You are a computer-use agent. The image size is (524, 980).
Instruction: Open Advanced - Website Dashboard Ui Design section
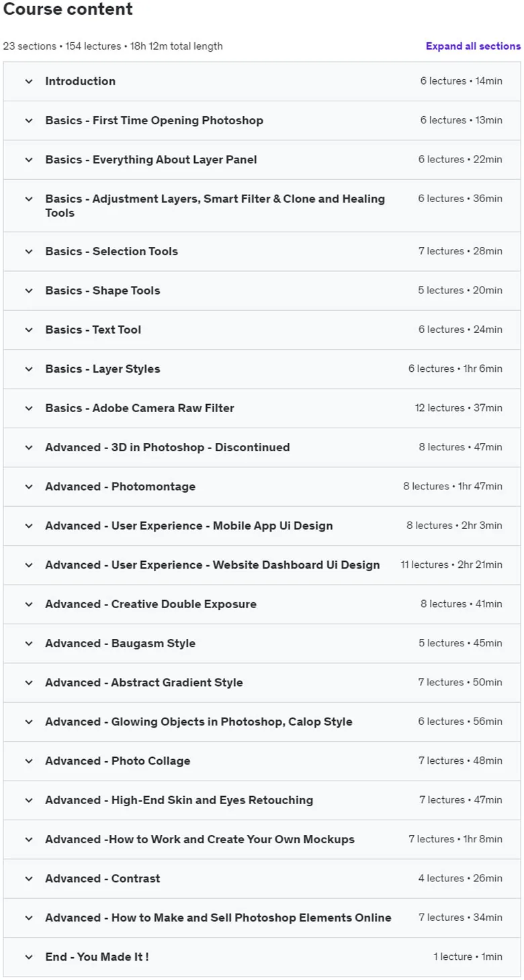(262, 565)
